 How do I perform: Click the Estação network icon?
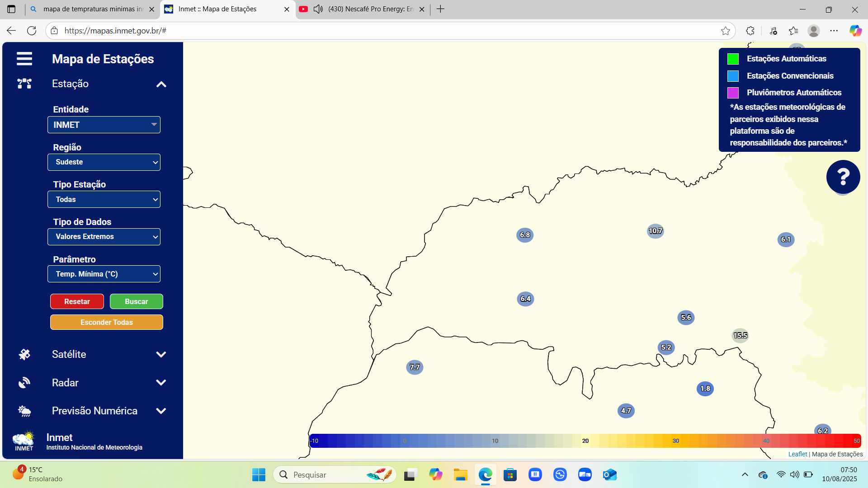pos(24,84)
